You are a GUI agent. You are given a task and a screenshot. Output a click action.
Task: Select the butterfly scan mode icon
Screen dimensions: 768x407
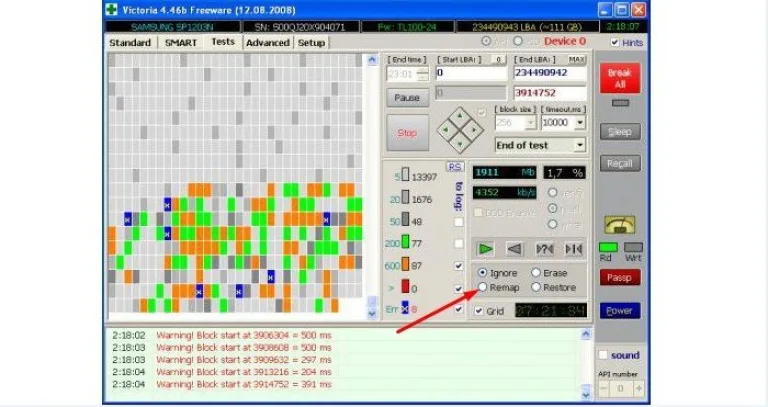[574, 249]
